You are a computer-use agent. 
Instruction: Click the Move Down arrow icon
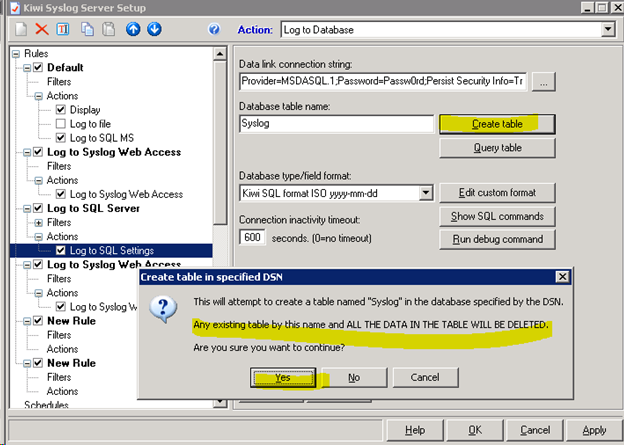(x=154, y=29)
